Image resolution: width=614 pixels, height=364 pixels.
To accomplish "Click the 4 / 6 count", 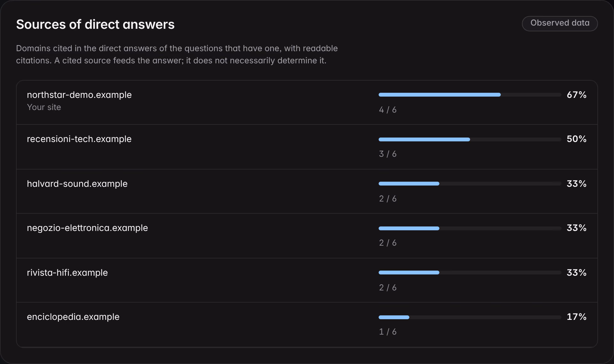I will click(x=388, y=110).
